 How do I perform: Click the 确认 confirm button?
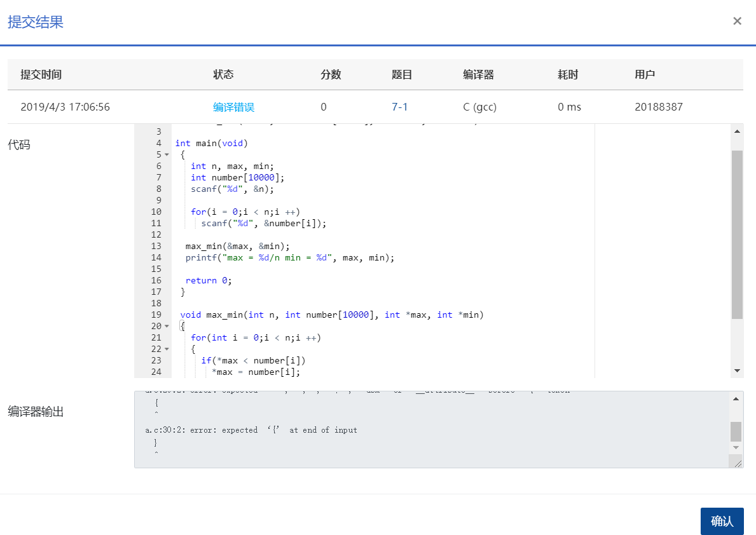(722, 521)
